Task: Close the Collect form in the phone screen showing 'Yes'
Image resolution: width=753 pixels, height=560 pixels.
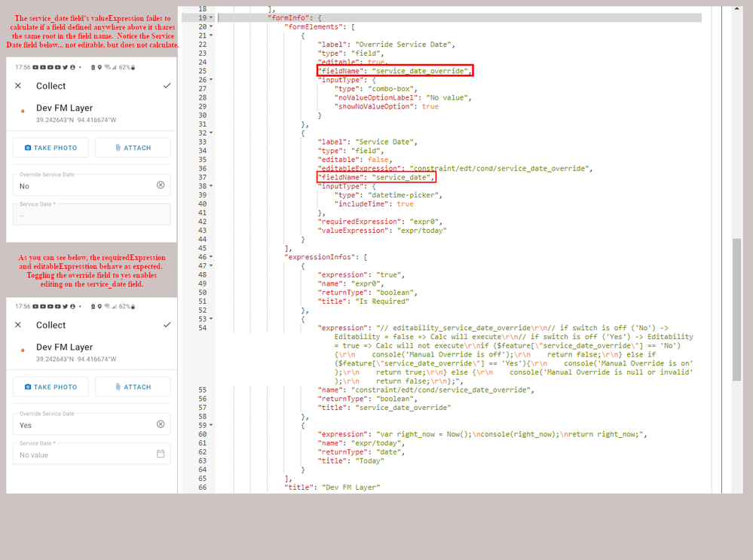Action: point(18,325)
